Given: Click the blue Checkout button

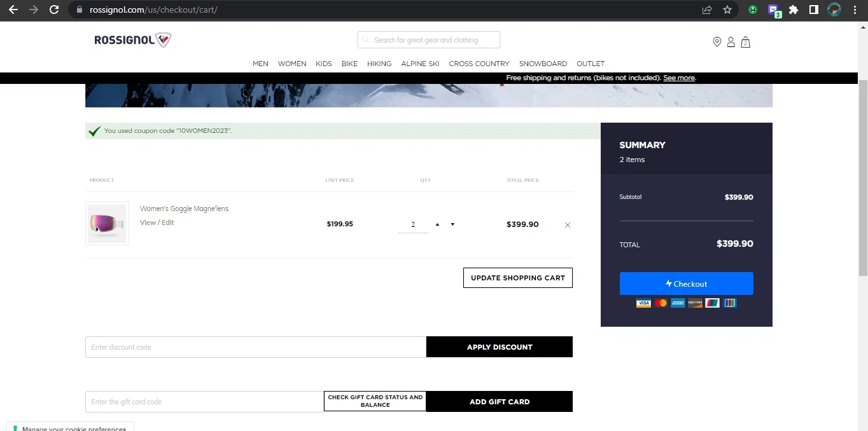Looking at the screenshot, I should [x=687, y=284].
